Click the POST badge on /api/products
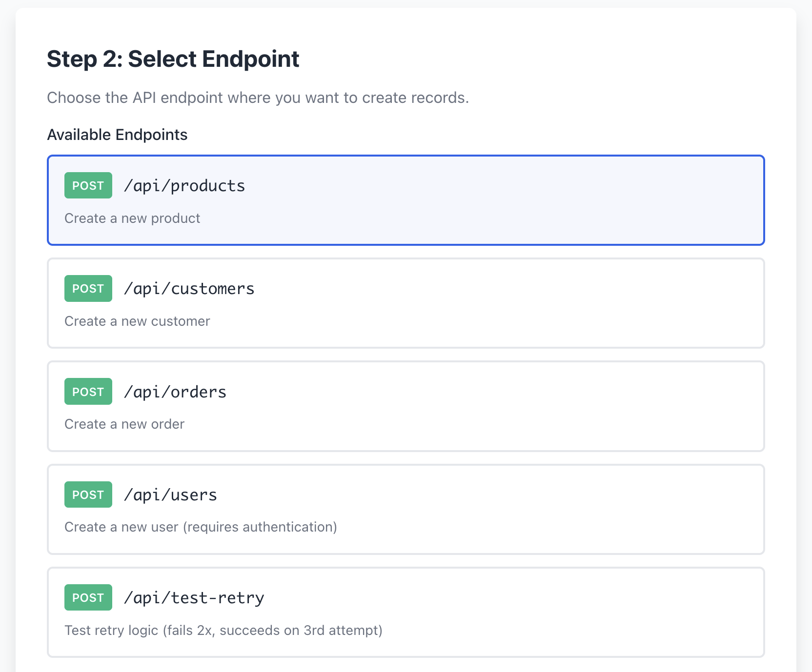The width and height of the screenshot is (812, 672). pos(88,185)
